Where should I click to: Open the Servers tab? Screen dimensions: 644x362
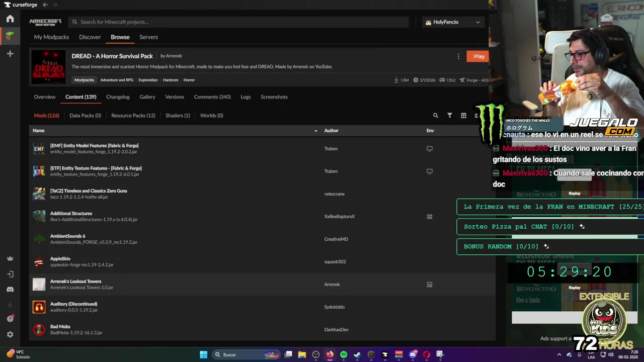click(148, 37)
